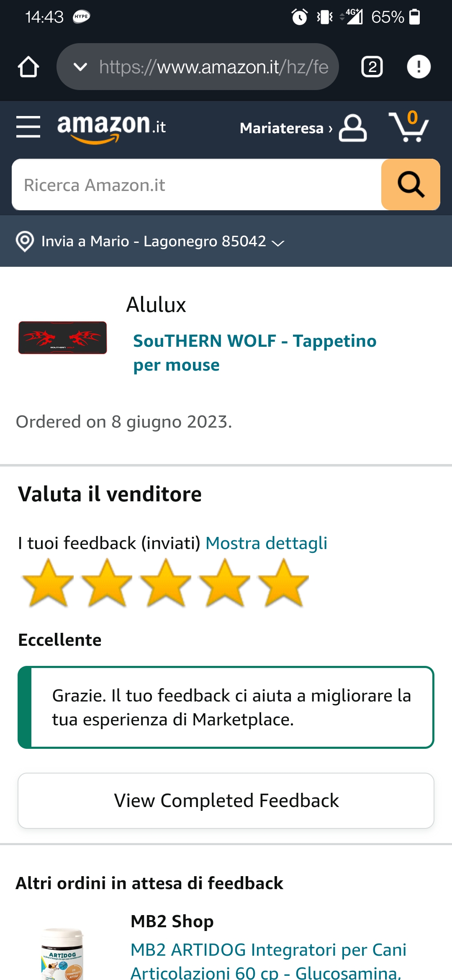Select the fifth rating star

283,583
